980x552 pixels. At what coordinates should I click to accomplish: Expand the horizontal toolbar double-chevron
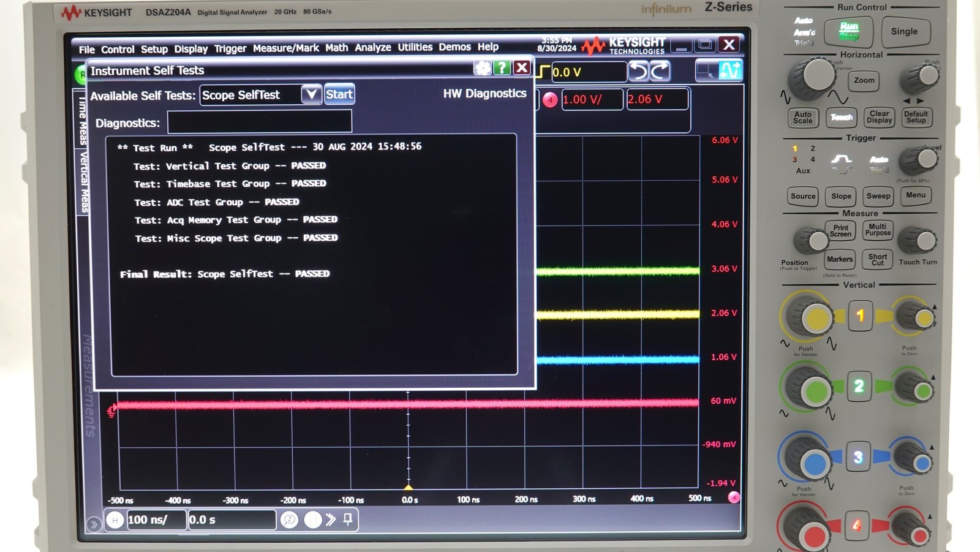coord(331,520)
